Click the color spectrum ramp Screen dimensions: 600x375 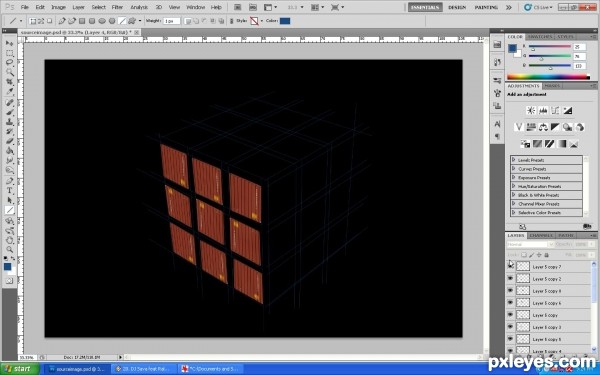549,77
